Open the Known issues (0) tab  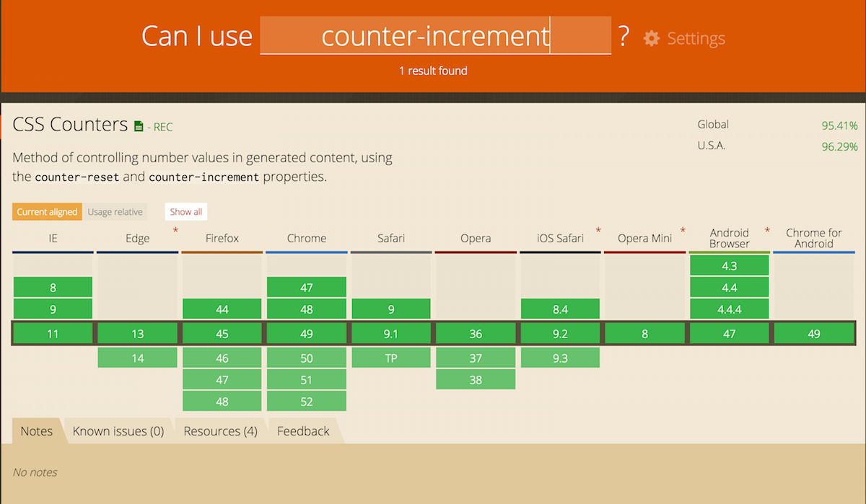(x=118, y=431)
